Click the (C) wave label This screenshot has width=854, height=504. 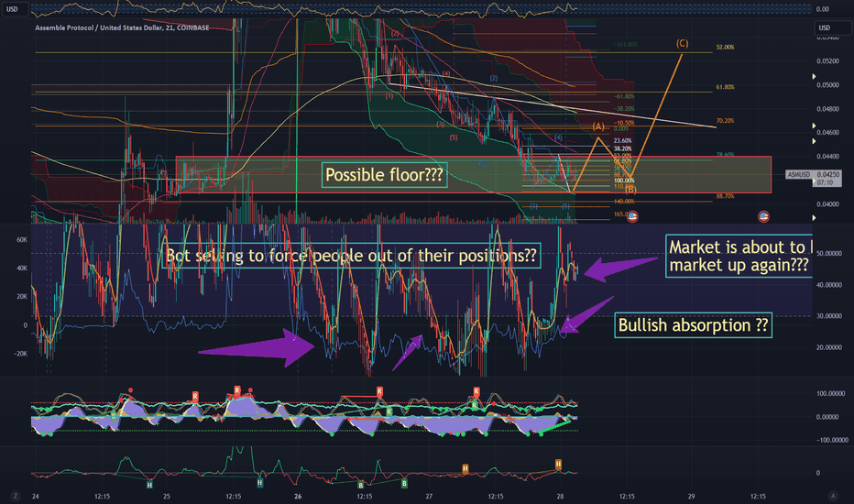coord(682,44)
